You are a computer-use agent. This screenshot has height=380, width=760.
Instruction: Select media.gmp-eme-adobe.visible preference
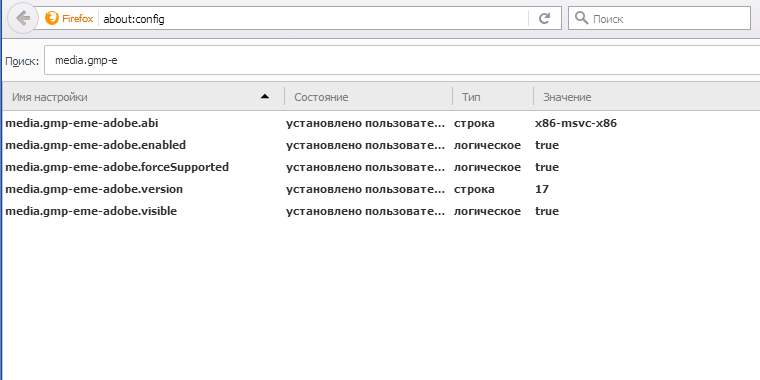pyautogui.click(x=91, y=211)
